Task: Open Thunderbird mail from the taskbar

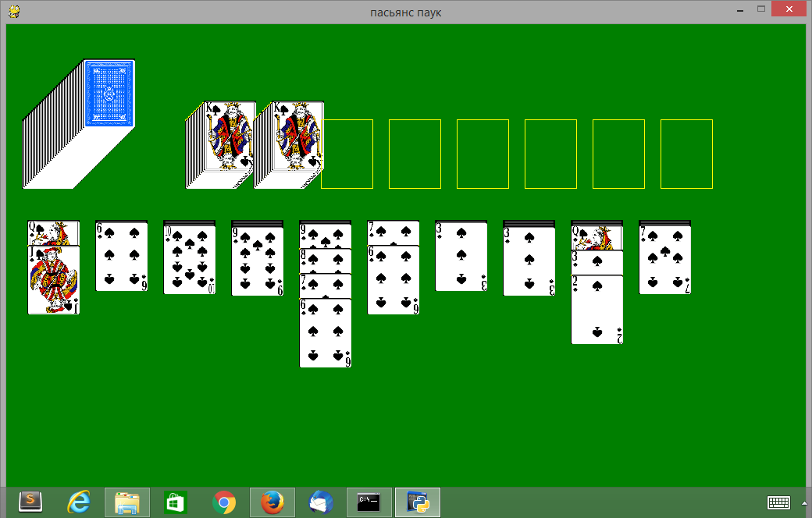Action: coord(321,502)
